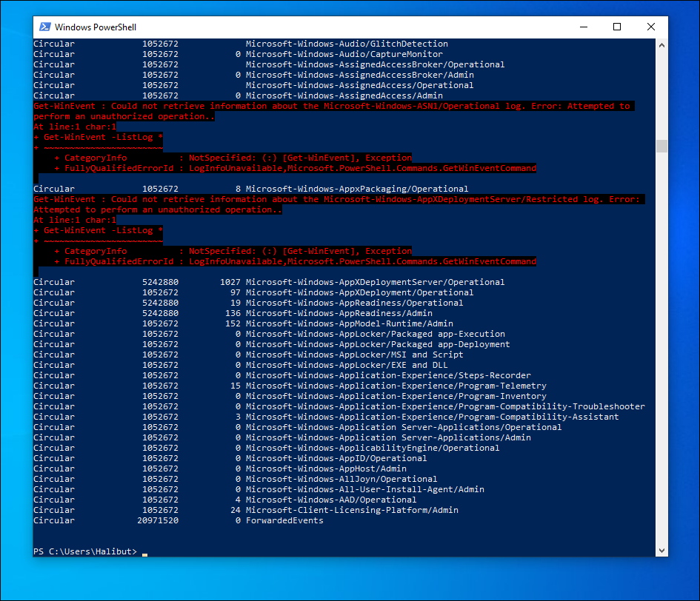Click AppLocker/MSI and Script entry
The image size is (700, 601).
pyautogui.click(x=355, y=355)
